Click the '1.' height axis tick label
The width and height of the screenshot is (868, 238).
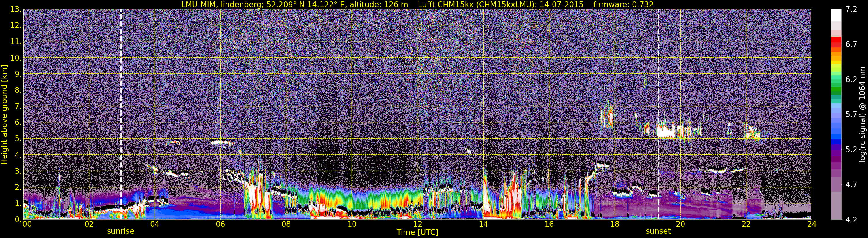tap(18, 204)
